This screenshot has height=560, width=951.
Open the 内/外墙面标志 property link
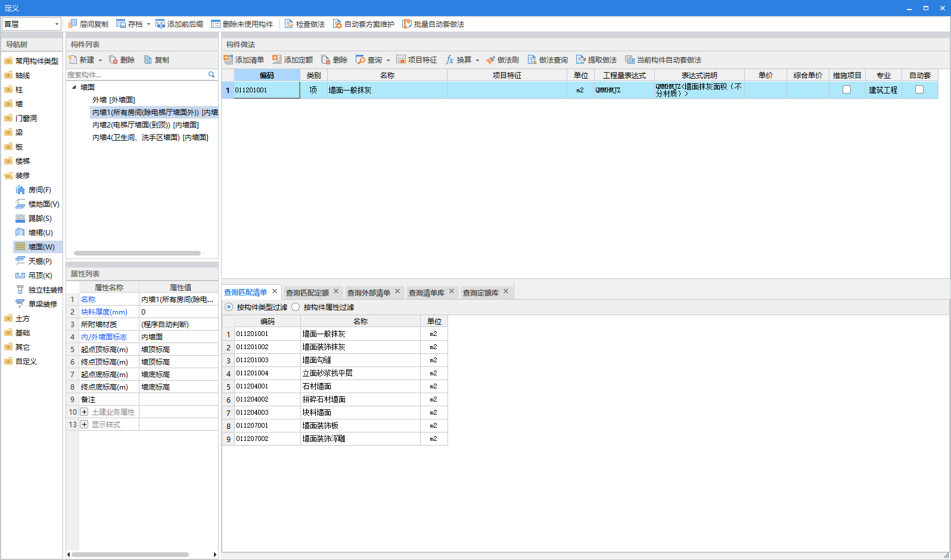pos(104,337)
